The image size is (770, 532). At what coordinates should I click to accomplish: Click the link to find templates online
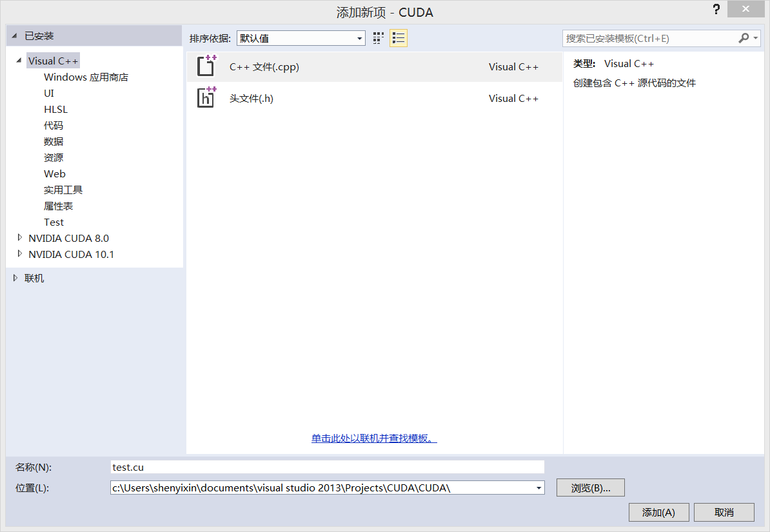coord(373,438)
